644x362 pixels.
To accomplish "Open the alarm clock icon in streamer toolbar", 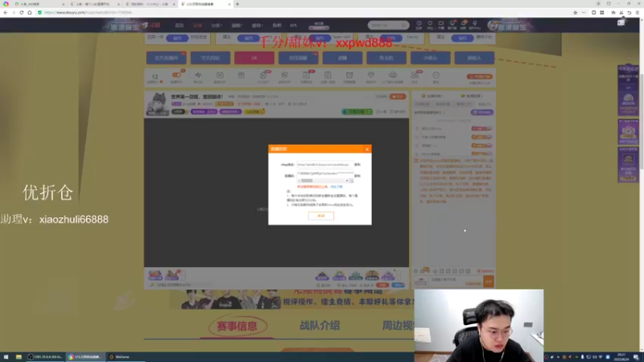I will [x=349, y=76].
